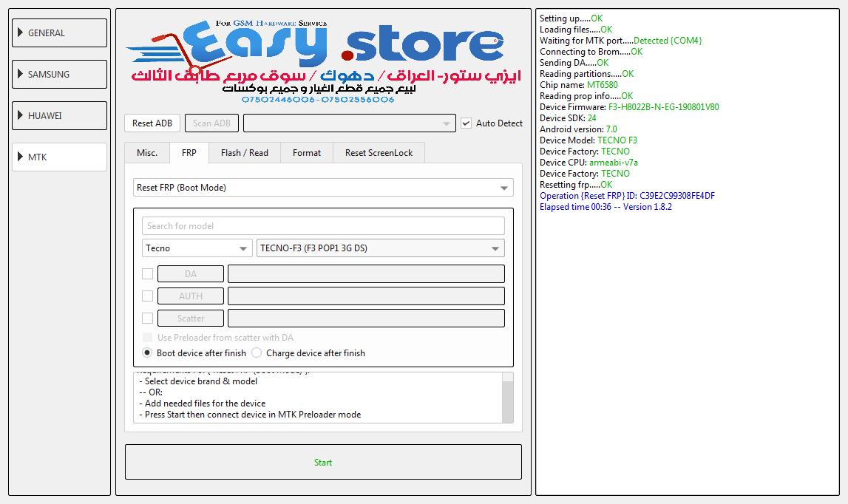Image resolution: width=848 pixels, height=504 pixels.
Task: Click the 'Android version: 7.0' log line
Action: 578,129
